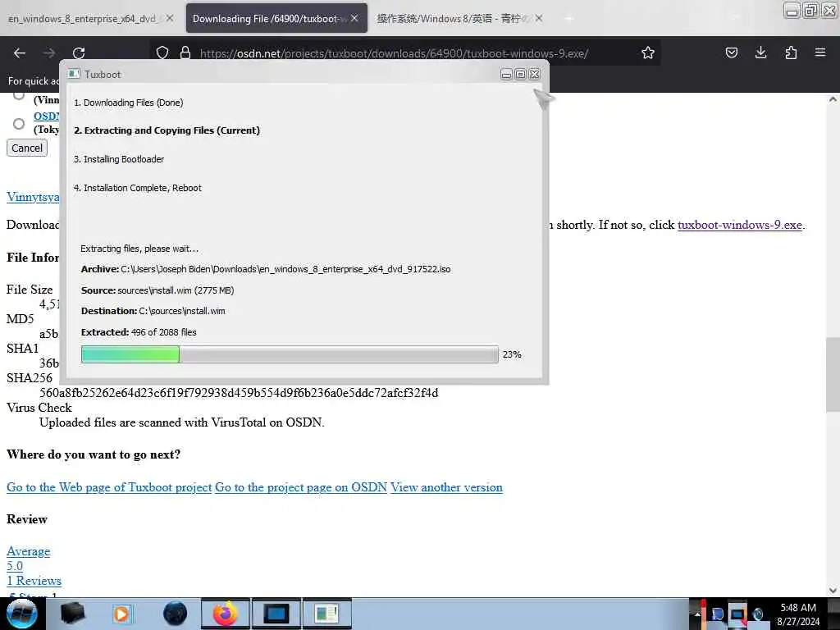Open the 5.0 rating link
840x630 pixels.
(15, 566)
